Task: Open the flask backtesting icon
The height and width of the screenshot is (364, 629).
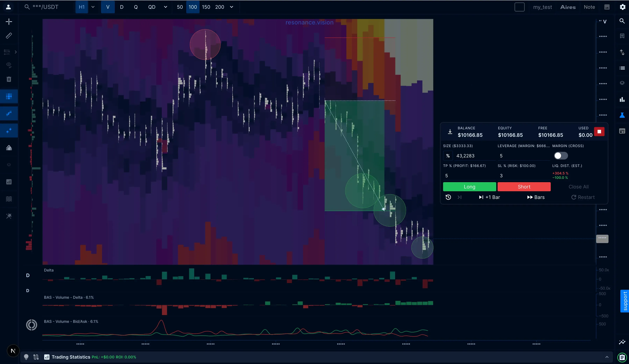Action: click(622, 115)
